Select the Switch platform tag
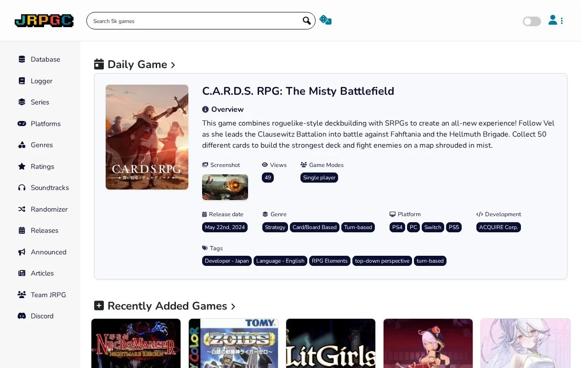This screenshot has height=368, width=588. click(x=433, y=227)
